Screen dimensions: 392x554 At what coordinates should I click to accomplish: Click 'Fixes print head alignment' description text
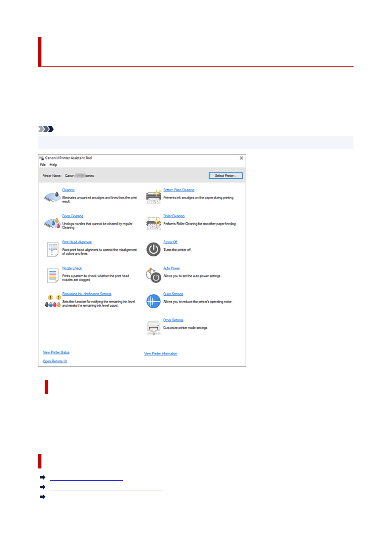[x=99, y=252]
